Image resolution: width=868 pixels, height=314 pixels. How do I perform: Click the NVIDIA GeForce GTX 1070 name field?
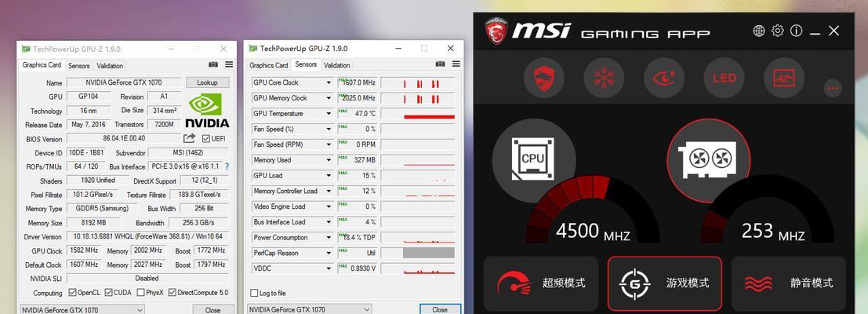pyautogui.click(x=124, y=82)
